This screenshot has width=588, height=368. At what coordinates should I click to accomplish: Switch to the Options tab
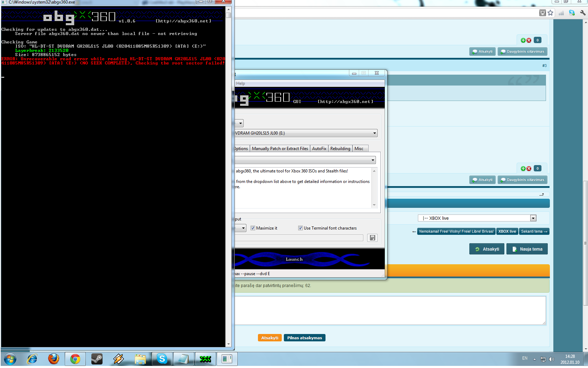pos(241,149)
